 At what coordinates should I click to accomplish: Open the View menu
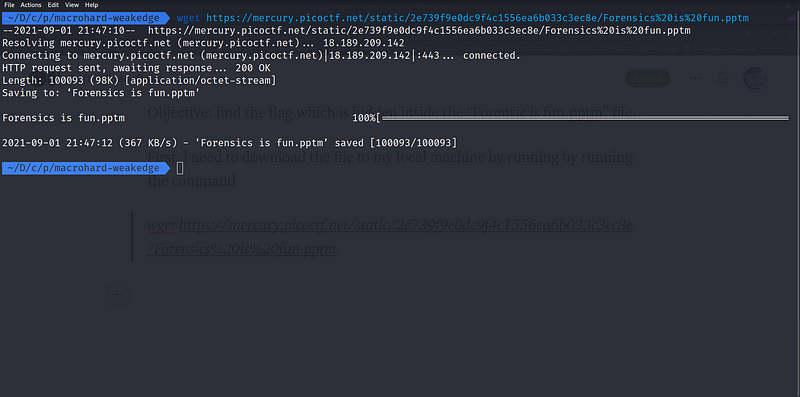pyautogui.click(x=72, y=5)
